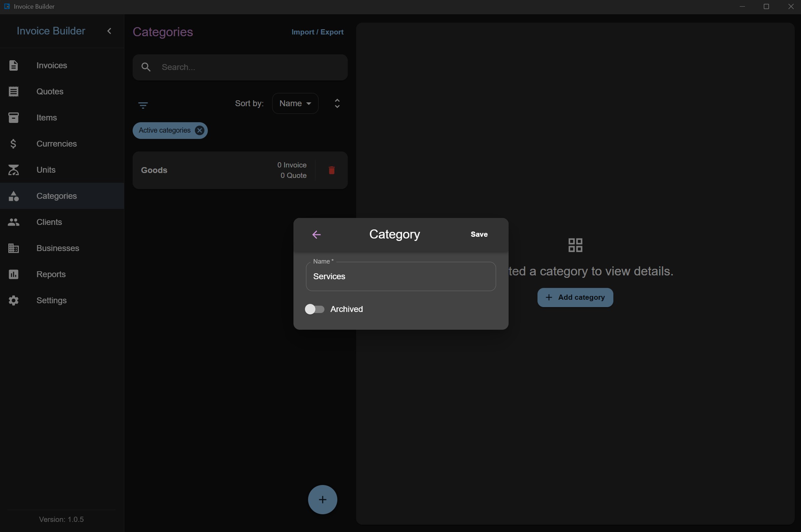The width and height of the screenshot is (801, 532).
Task: Go to Categories in sidebar
Action: [62, 196]
